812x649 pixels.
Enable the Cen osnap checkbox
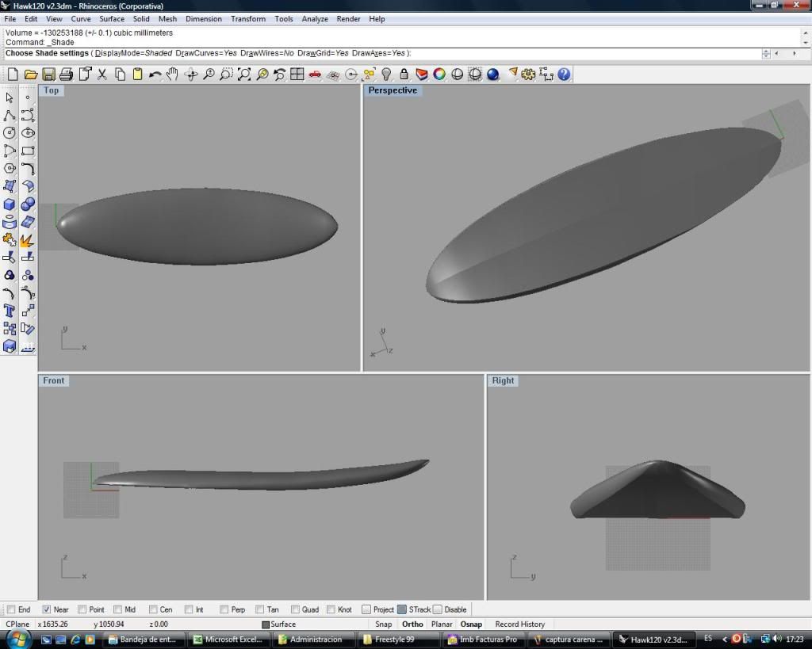pos(153,609)
